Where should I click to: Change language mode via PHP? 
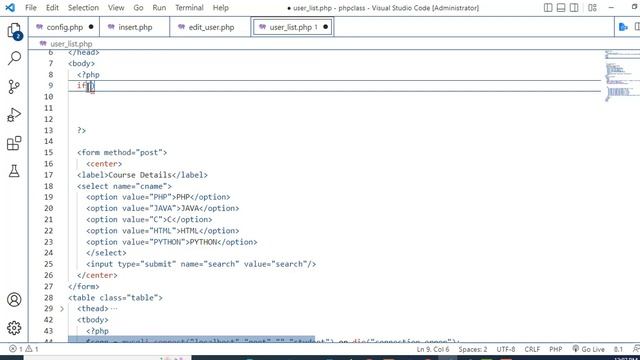pyautogui.click(x=556, y=349)
